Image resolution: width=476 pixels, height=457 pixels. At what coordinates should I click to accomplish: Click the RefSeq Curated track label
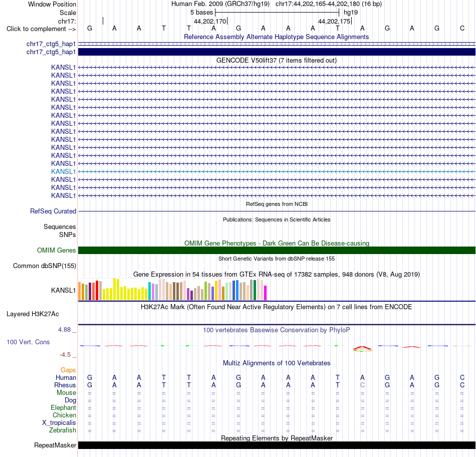point(53,211)
